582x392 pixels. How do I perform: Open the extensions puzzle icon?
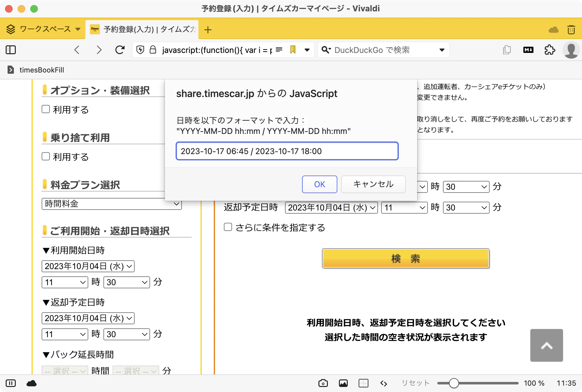(x=550, y=50)
